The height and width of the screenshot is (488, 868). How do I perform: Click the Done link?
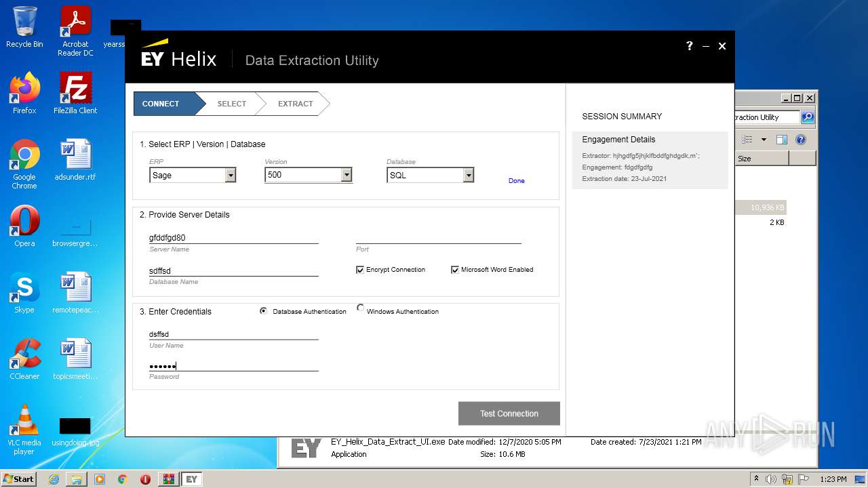[517, 181]
